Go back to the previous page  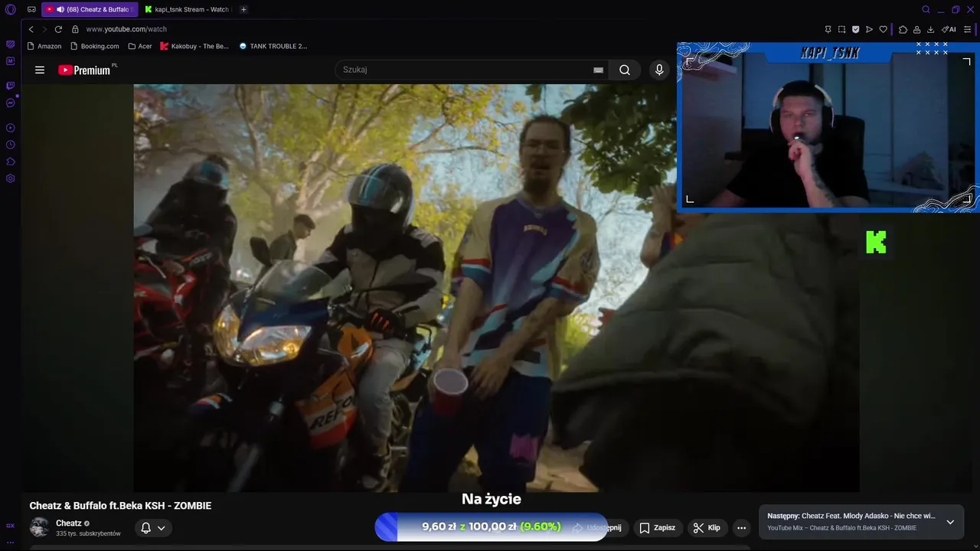(31, 29)
